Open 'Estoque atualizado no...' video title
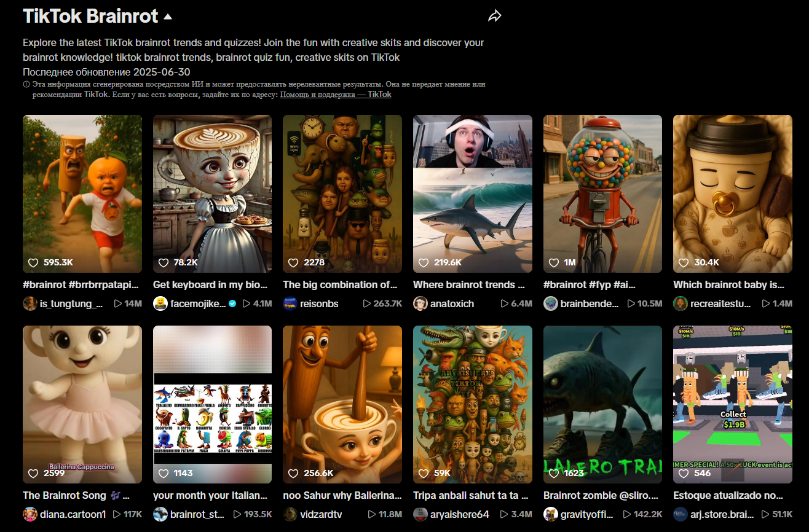809x532 pixels. [728, 495]
